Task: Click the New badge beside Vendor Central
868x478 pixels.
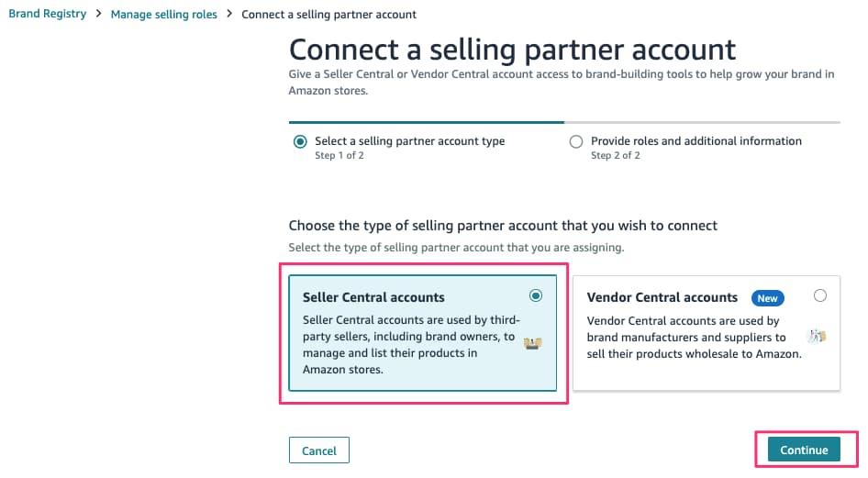Action: click(x=767, y=298)
